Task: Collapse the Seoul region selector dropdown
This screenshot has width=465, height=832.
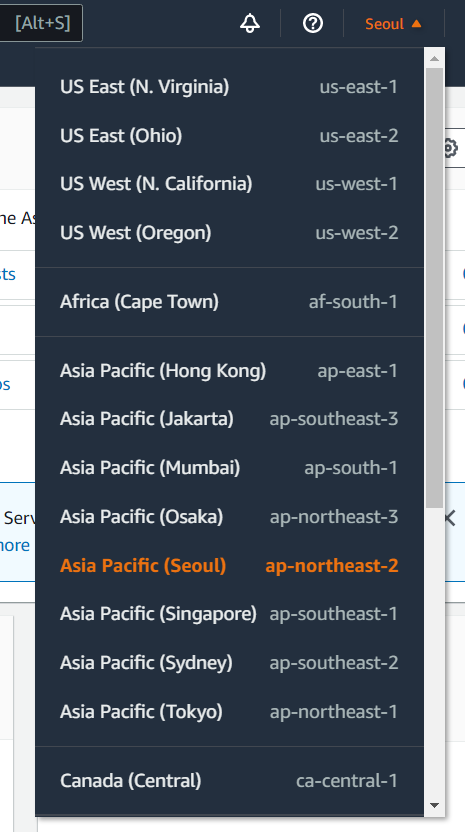Action: pos(393,24)
